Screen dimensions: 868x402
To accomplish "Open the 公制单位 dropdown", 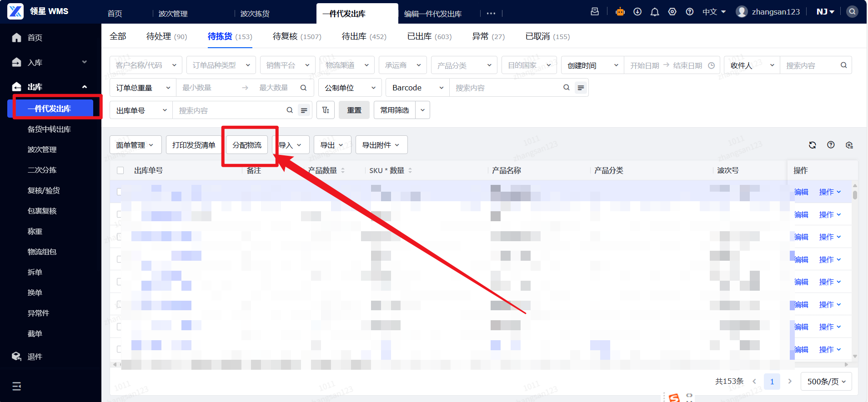I will click(x=350, y=88).
